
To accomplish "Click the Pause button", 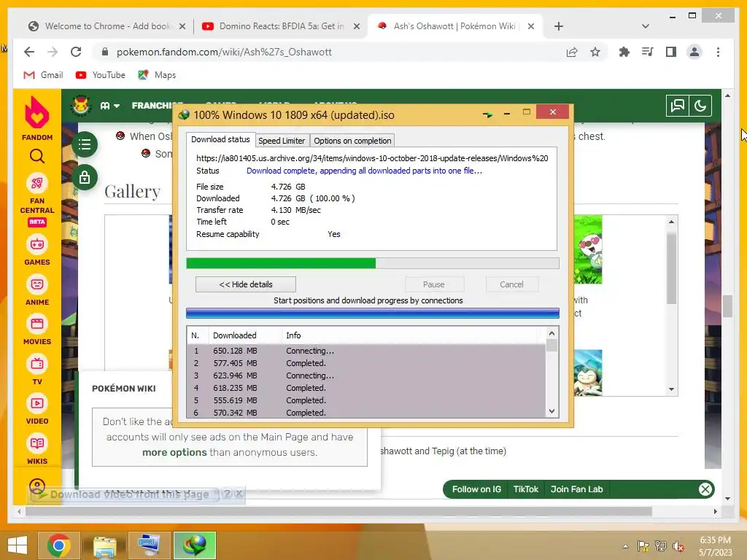I will tap(434, 284).
